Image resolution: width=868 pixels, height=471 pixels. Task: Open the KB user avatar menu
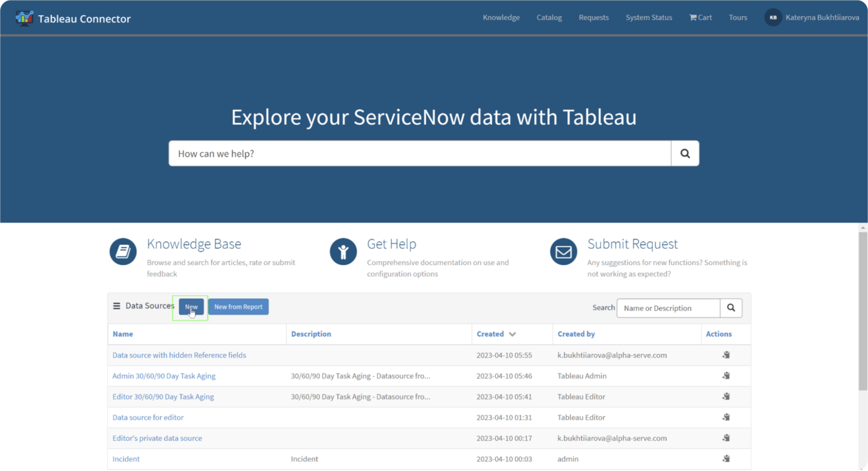click(773, 17)
